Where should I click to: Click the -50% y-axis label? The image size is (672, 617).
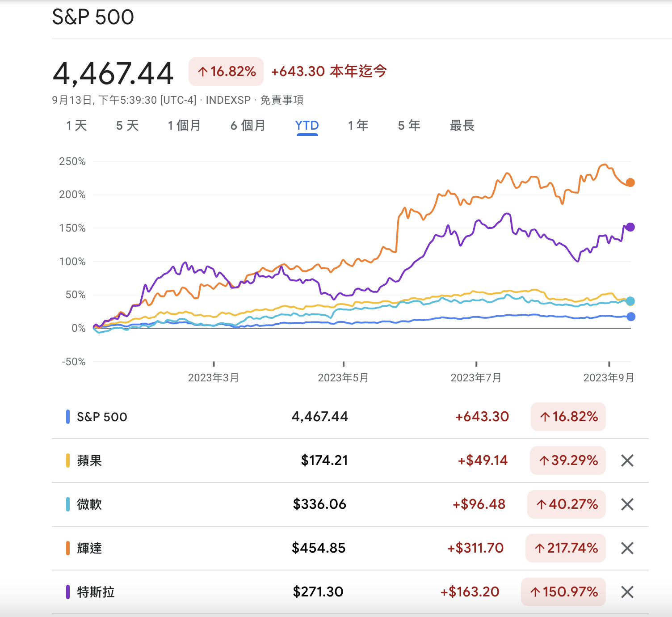74,362
